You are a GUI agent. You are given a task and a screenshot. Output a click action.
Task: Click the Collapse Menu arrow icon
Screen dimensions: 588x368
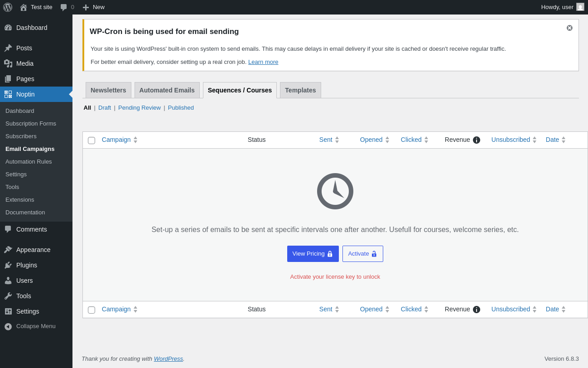click(x=8, y=326)
